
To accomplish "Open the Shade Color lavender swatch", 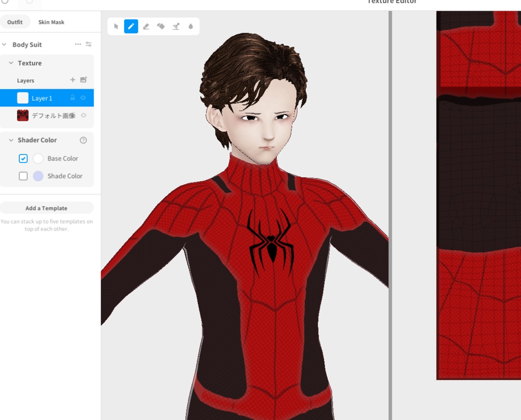I will (38, 176).
